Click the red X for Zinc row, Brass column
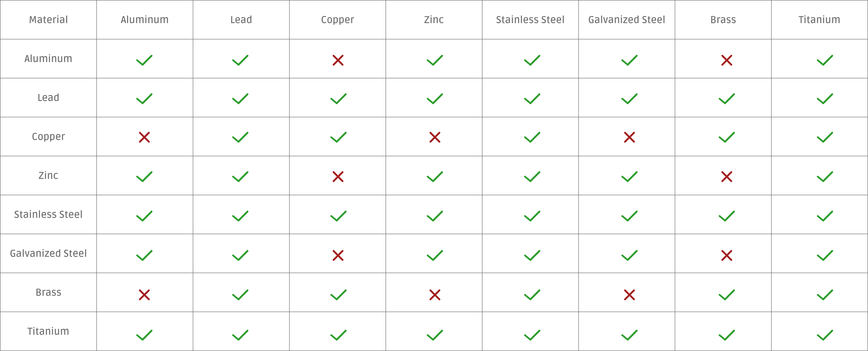Screen dimensions: 868x351 [727, 177]
